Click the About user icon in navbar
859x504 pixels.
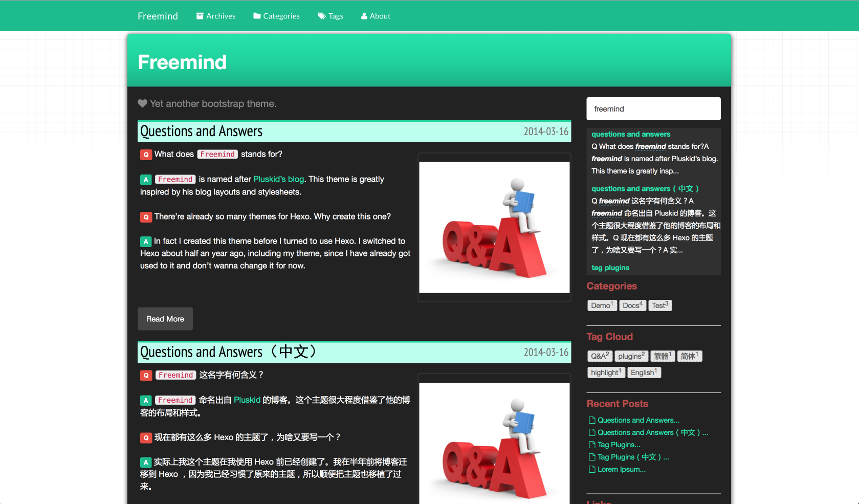(364, 16)
